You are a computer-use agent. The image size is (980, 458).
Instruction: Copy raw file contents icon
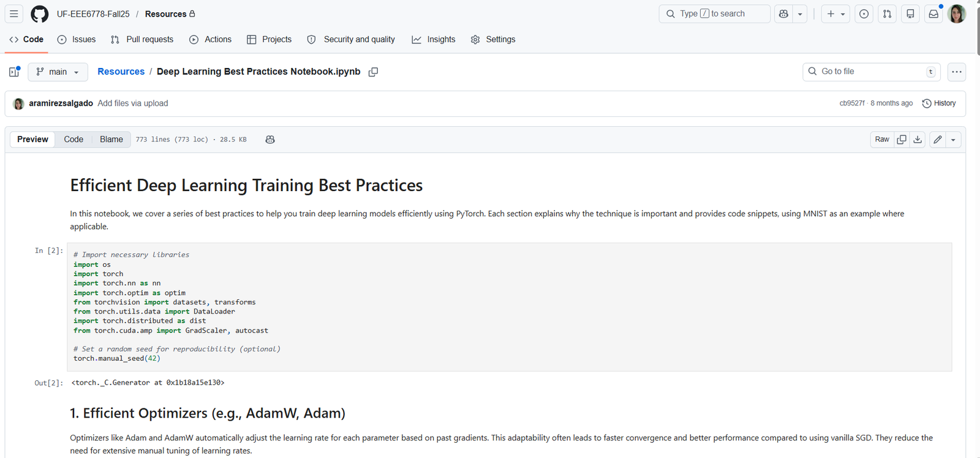point(902,140)
